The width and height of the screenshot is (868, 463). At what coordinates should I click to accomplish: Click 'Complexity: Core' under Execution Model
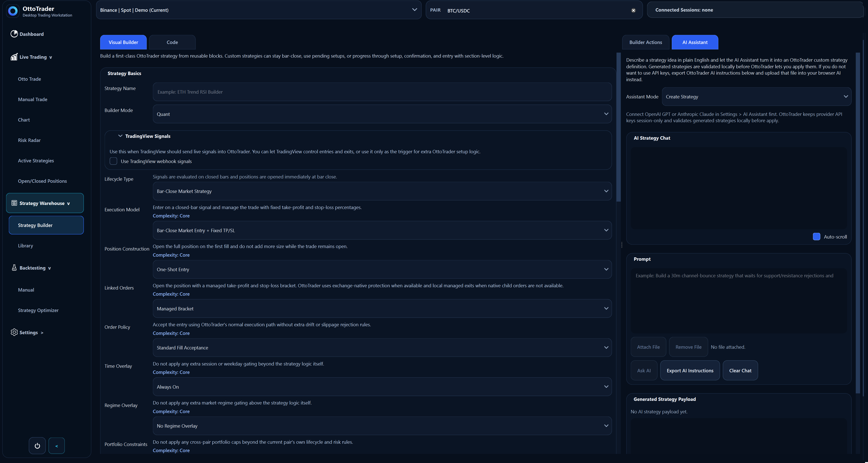[x=171, y=216]
